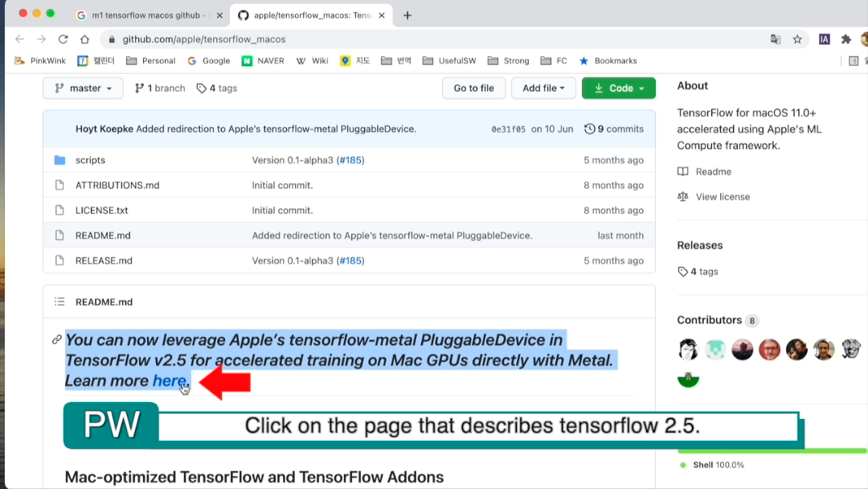868x489 pixels.
Task: Open the Releases heading link
Action: coord(700,245)
